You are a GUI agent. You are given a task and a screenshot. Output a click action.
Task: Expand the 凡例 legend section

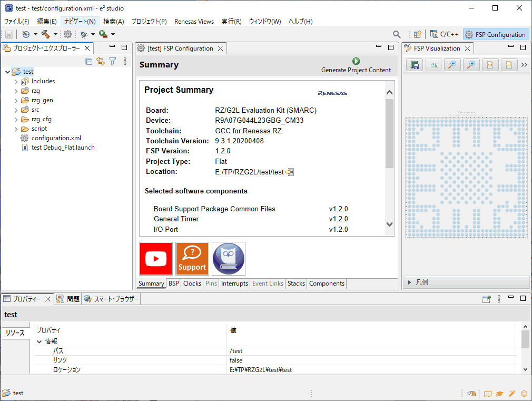pyautogui.click(x=409, y=282)
